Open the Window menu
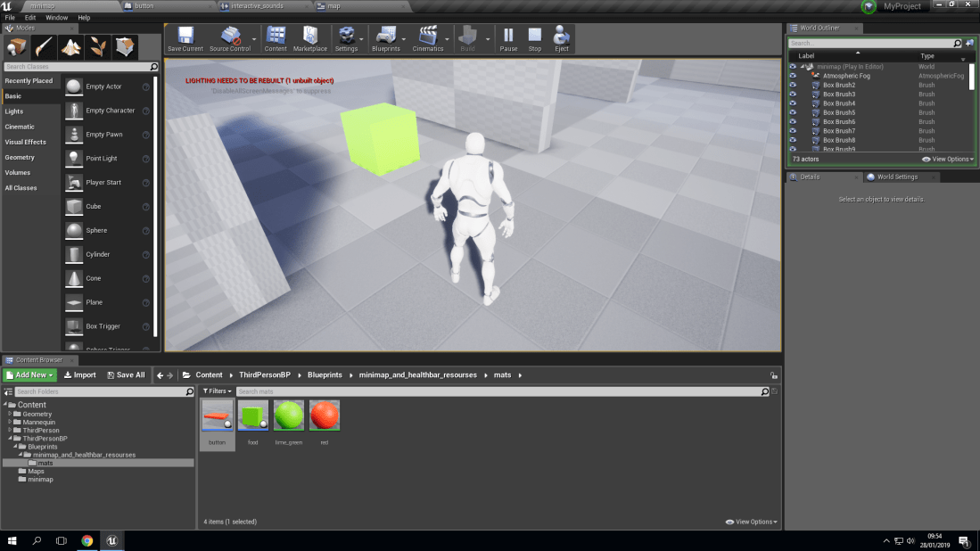Viewport: 980px width, 551px height. click(56, 17)
